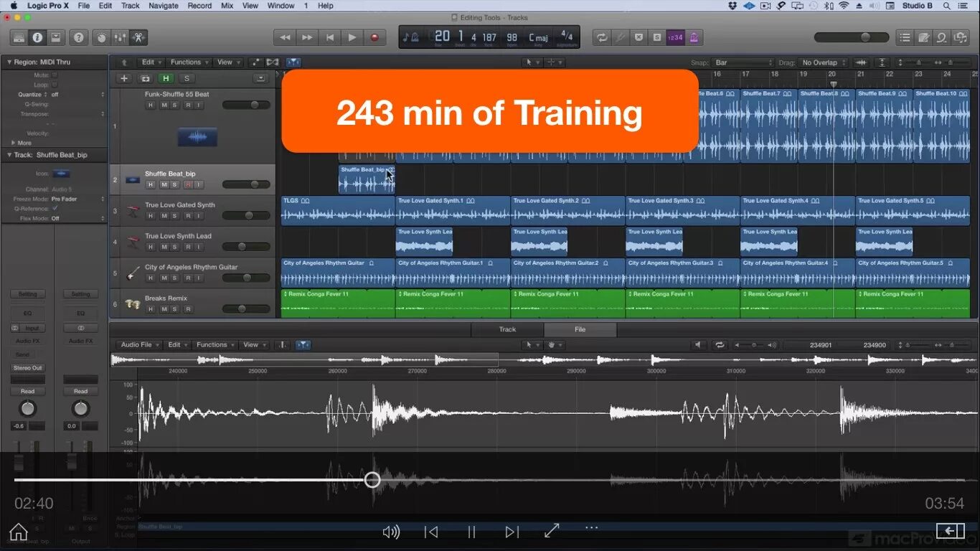Open the Tracks area Functions menu
Image resolution: width=980 pixels, height=551 pixels.
coord(189,62)
